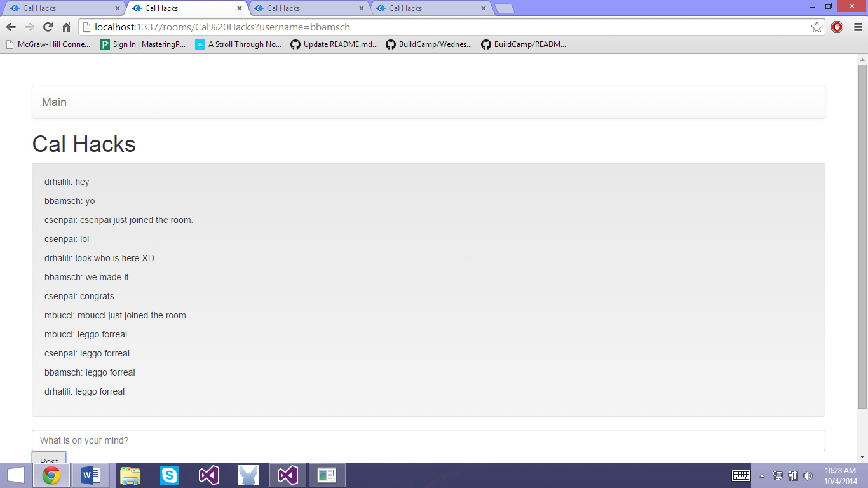Click the Chrome taskbar icon
The height and width of the screenshot is (488, 868).
coord(51,475)
